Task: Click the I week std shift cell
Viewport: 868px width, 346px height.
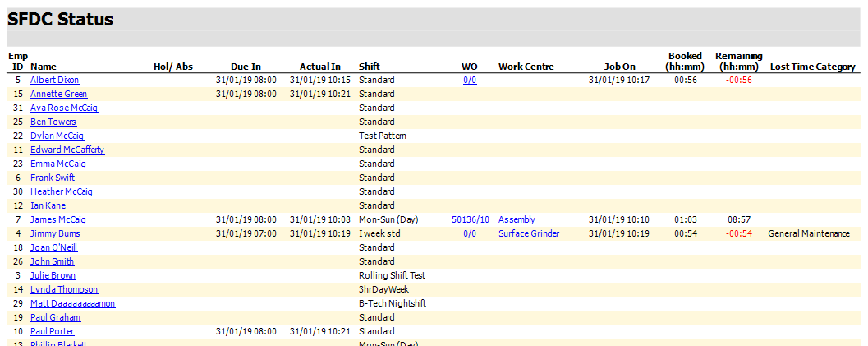Action: pyautogui.click(x=379, y=233)
